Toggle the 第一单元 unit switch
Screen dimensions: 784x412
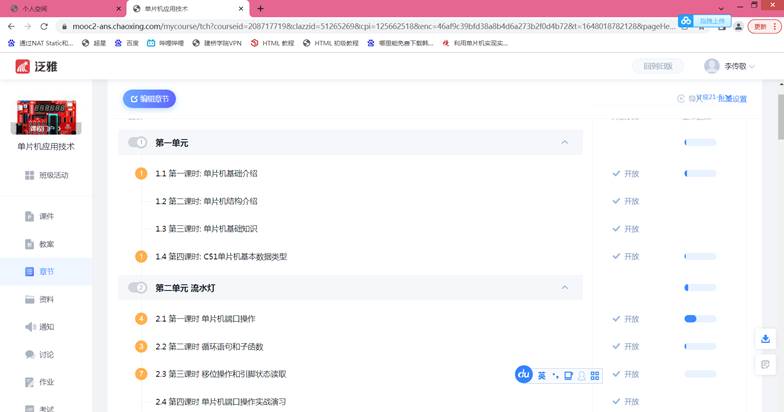[x=137, y=142]
